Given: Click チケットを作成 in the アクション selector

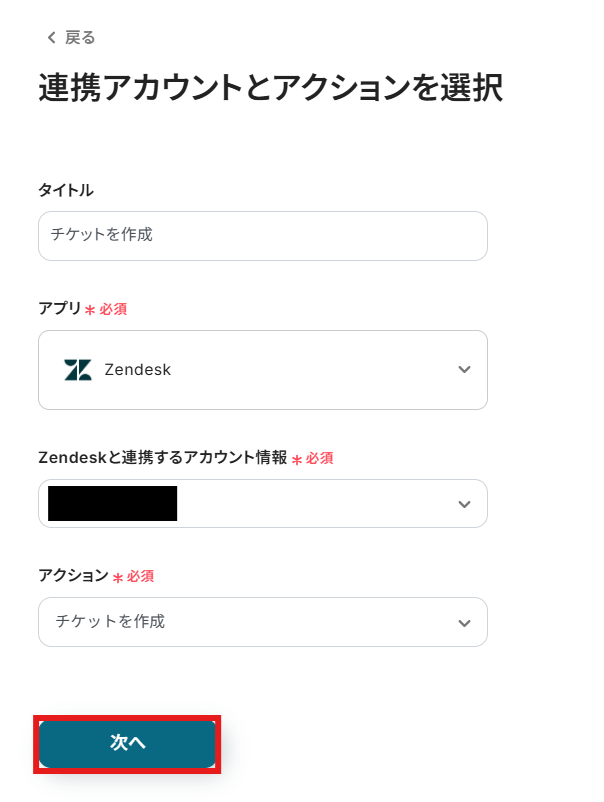Looking at the screenshot, I should (x=110, y=622).
